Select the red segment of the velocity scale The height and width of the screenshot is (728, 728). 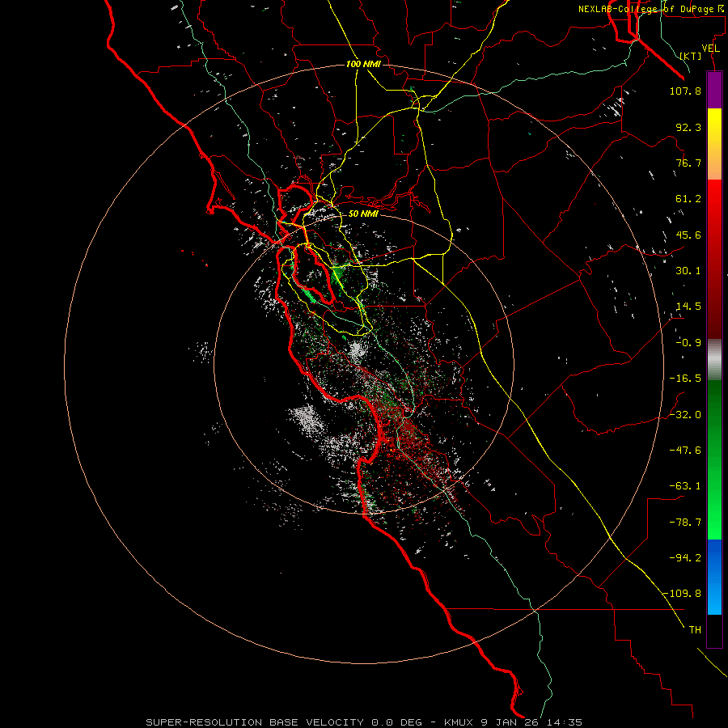coord(714,259)
